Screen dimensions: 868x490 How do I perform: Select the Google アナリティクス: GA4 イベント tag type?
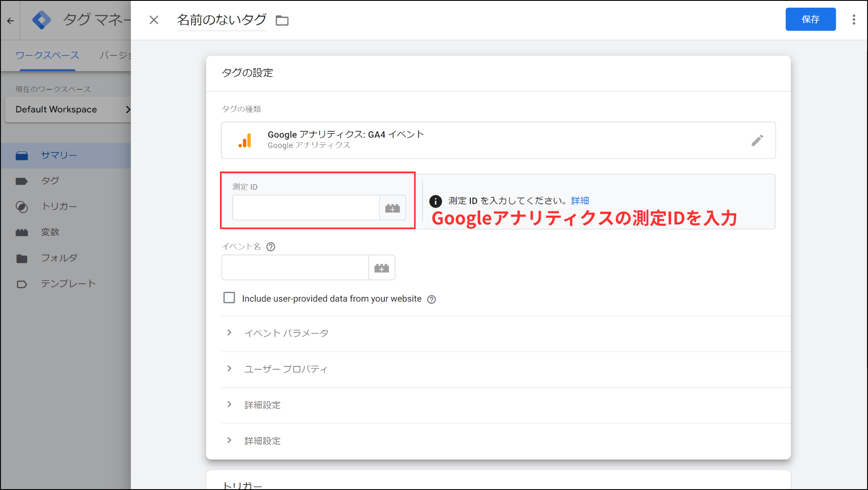[498, 141]
